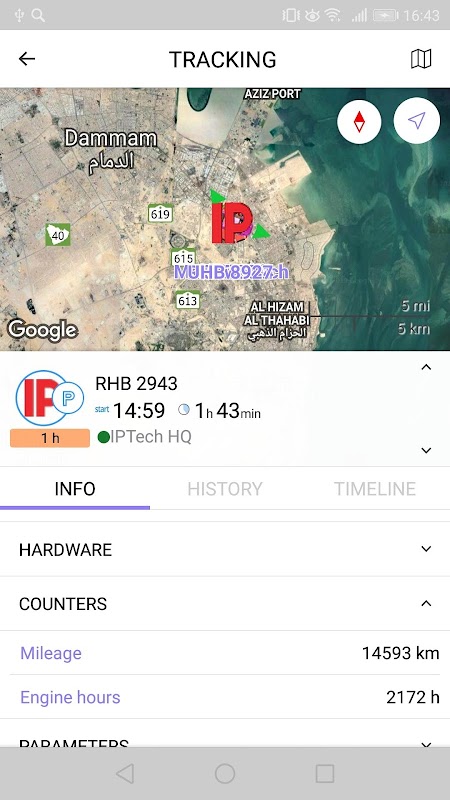Tap the Android recent apps square

(x=325, y=773)
